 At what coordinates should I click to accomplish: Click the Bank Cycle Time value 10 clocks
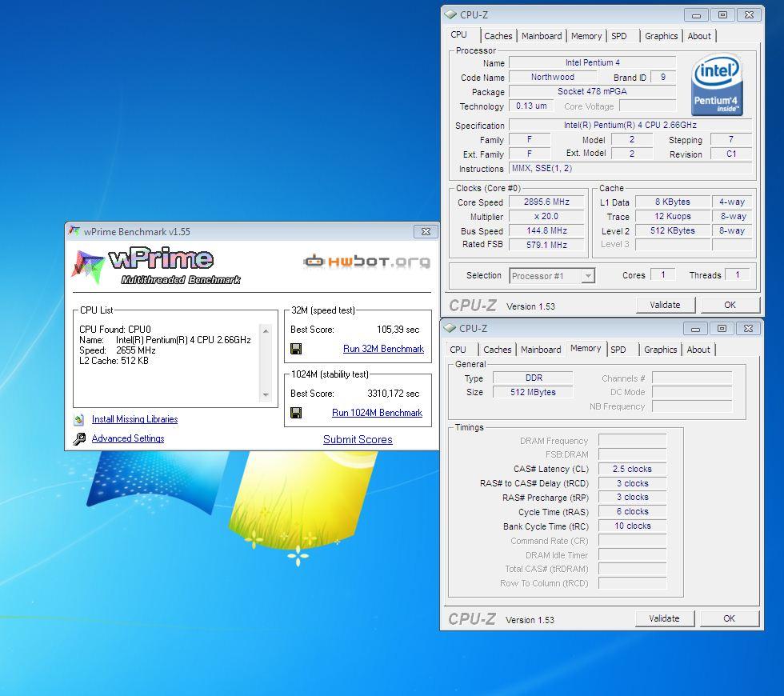633,526
